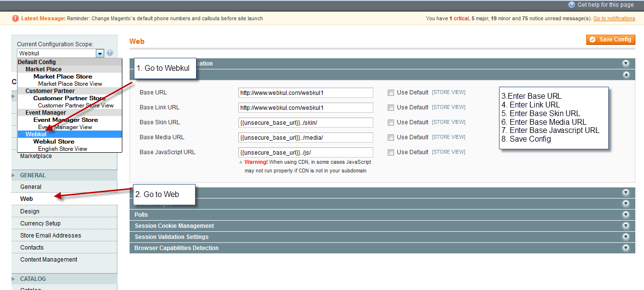Open the Currency Setup sidebar tab
644x290 pixels.
65,224
